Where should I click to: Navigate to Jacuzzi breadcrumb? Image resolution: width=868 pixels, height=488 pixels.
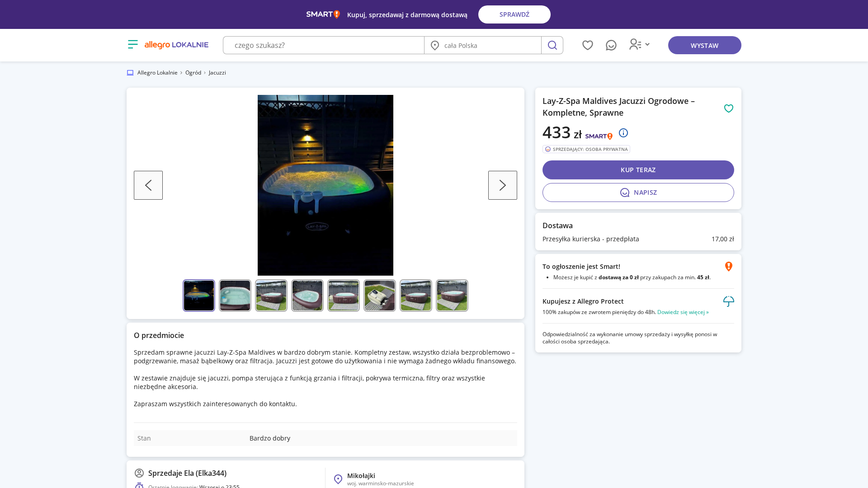tap(217, 73)
